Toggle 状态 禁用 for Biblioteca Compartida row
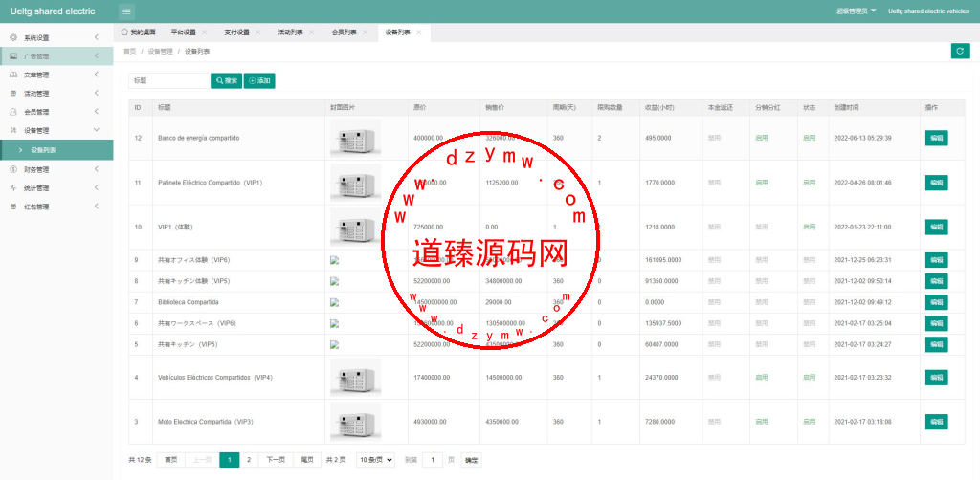 pyautogui.click(x=810, y=302)
